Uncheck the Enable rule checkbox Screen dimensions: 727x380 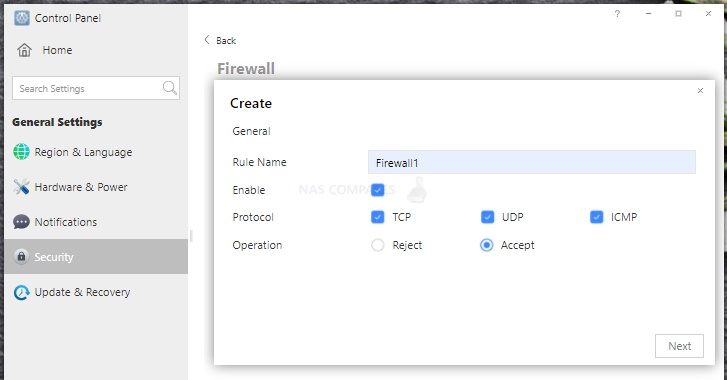pos(377,190)
